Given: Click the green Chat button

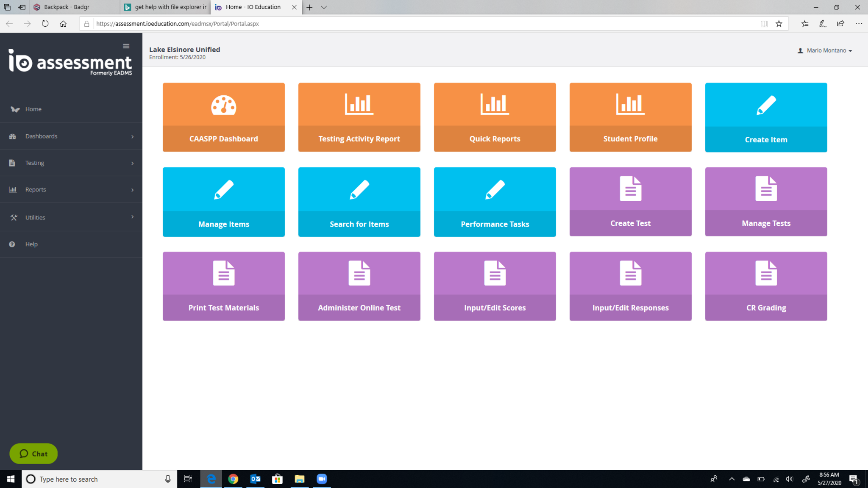Looking at the screenshot, I should (33, 454).
